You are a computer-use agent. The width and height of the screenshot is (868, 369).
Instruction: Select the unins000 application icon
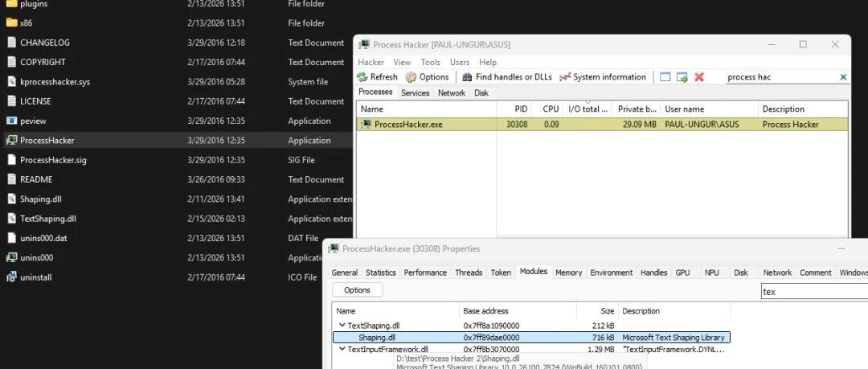pyautogui.click(x=11, y=257)
